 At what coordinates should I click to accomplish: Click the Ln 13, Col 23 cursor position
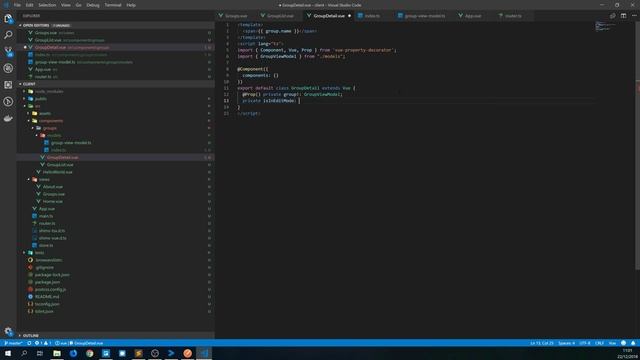click(542, 343)
